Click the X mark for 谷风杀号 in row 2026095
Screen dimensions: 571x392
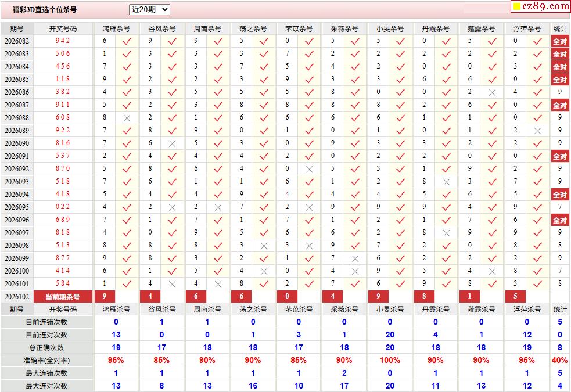[173, 207]
